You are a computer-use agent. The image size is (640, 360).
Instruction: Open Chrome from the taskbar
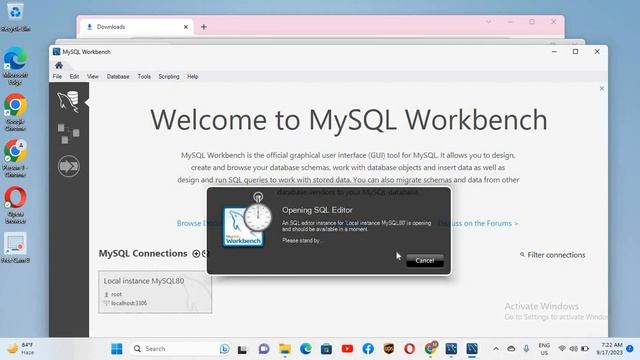tap(430, 349)
